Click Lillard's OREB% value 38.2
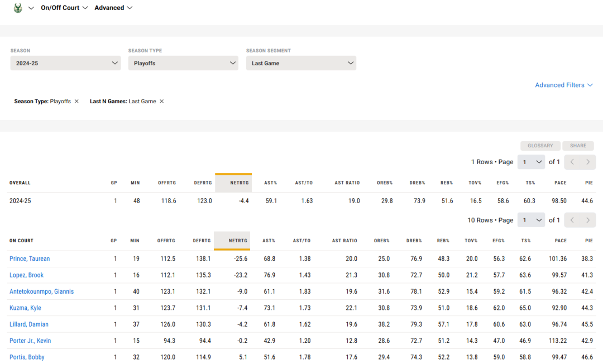Screen dimensions: 603x364 [x=384, y=324]
